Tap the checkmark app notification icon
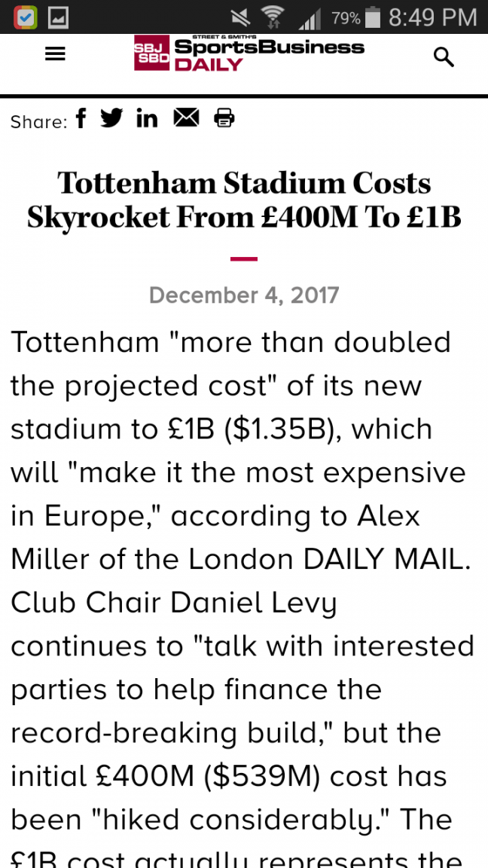 pyautogui.click(x=25, y=17)
